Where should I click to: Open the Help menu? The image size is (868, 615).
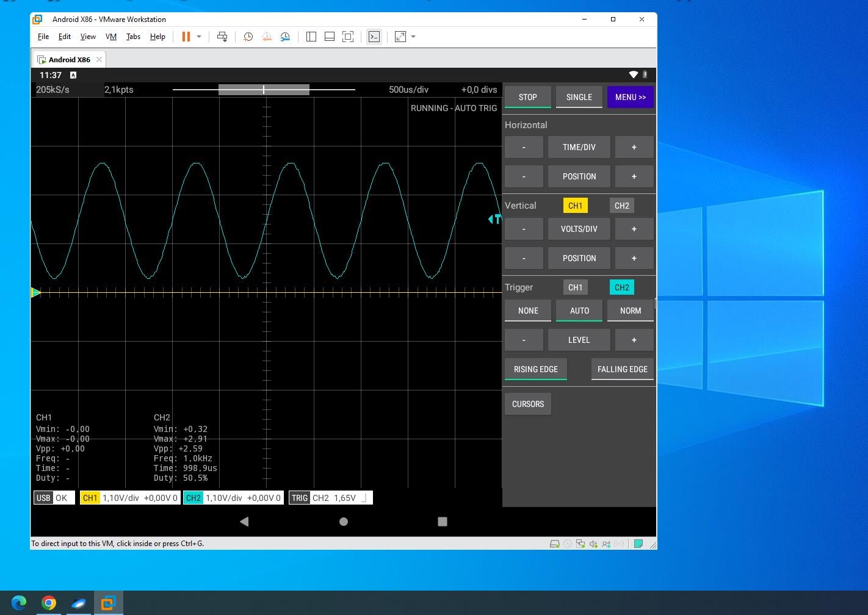157,37
